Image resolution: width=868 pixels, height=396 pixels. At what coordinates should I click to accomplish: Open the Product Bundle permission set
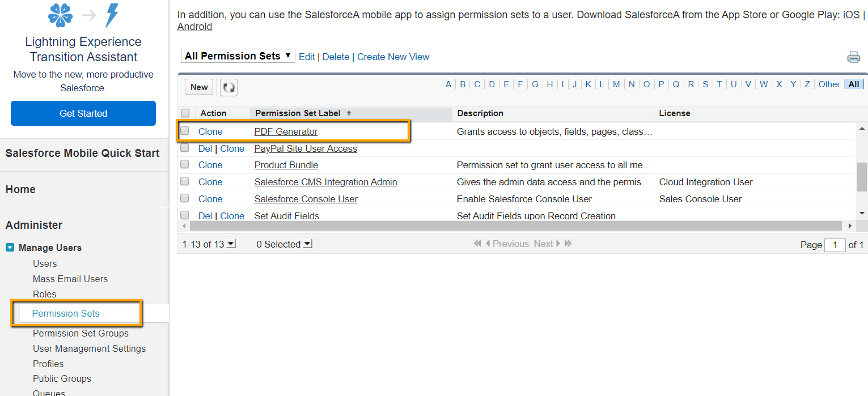[286, 165]
